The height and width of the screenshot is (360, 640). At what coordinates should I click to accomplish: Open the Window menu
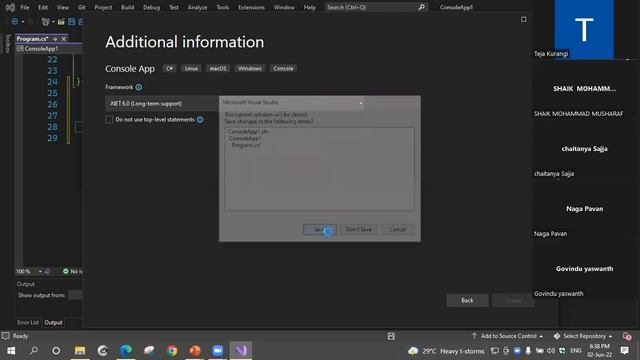tap(284, 7)
